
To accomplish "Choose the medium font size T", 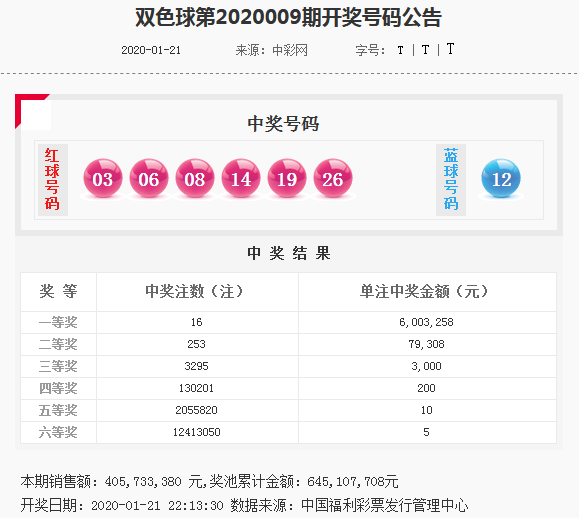I will pyautogui.click(x=425, y=49).
